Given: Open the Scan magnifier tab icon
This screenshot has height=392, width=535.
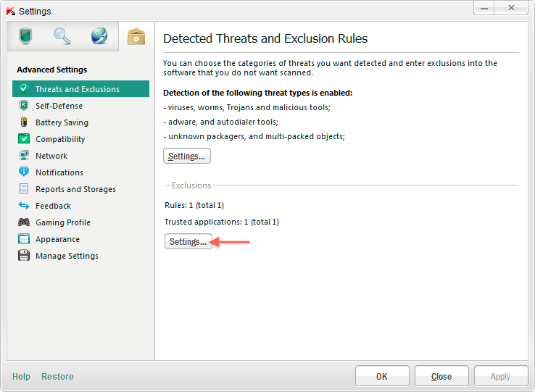Looking at the screenshot, I should coord(62,36).
